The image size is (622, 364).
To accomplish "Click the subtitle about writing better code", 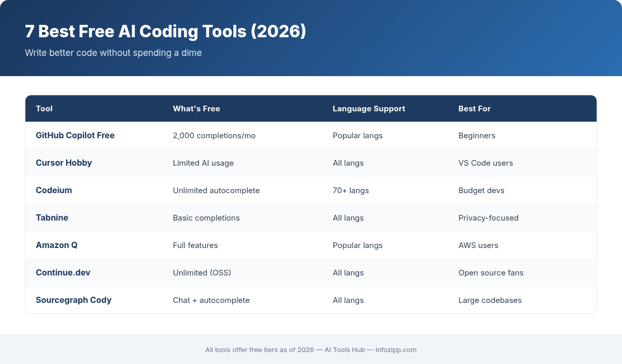I will click(114, 52).
